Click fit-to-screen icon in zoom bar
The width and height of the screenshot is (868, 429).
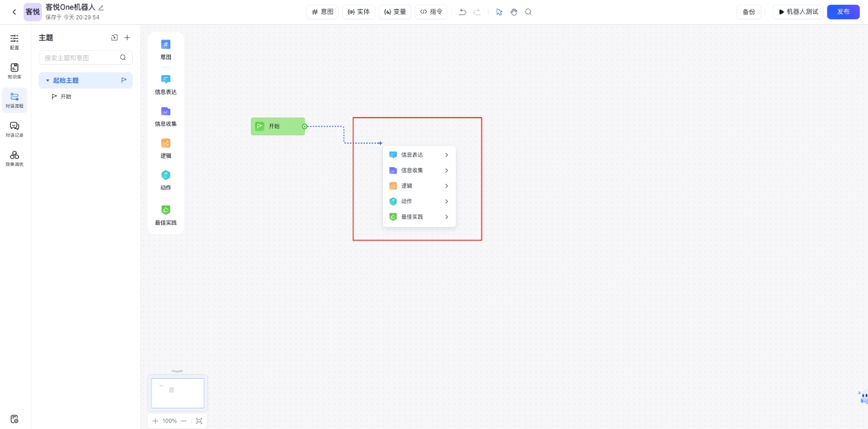[x=199, y=421]
